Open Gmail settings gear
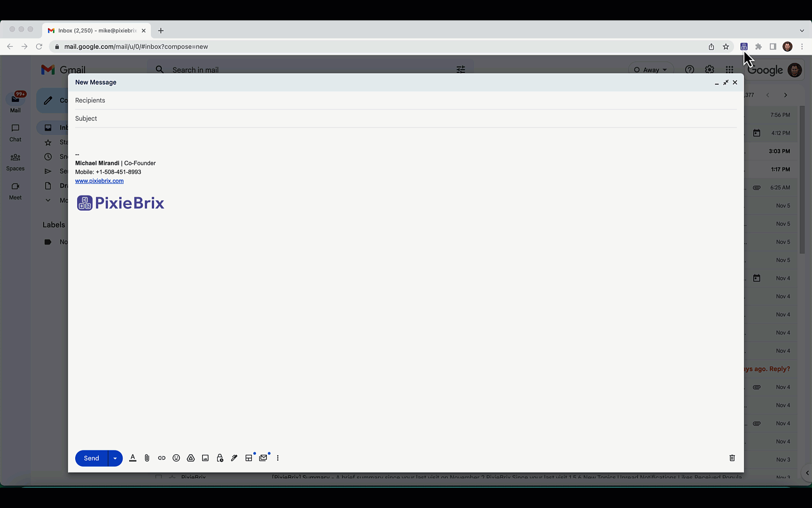Screen dimensions: 812x508 pos(710,70)
